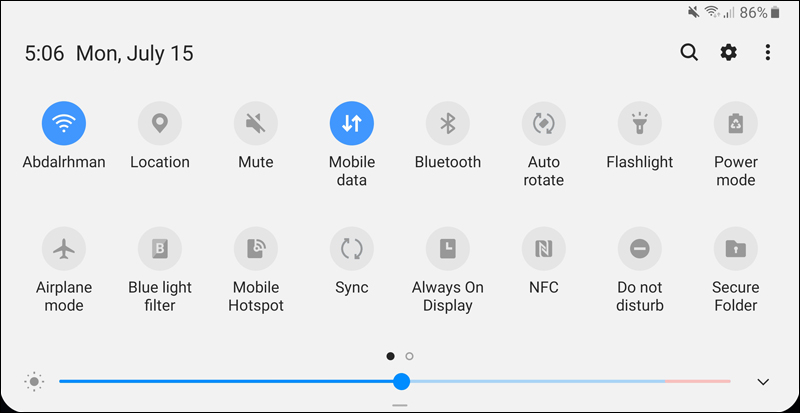
Task: Toggle the Mute sound icon
Action: tap(256, 124)
